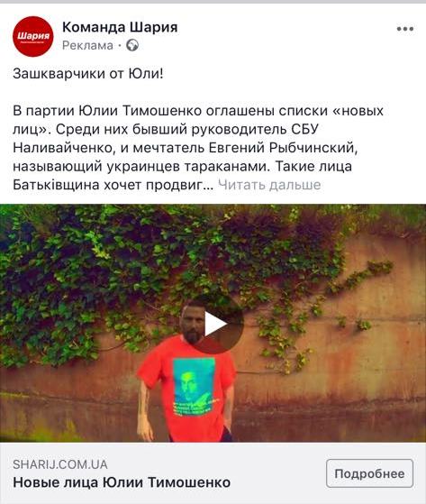Click the bearded man's face in the video
The height and width of the screenshot is (504, 426).
point(193,325)
